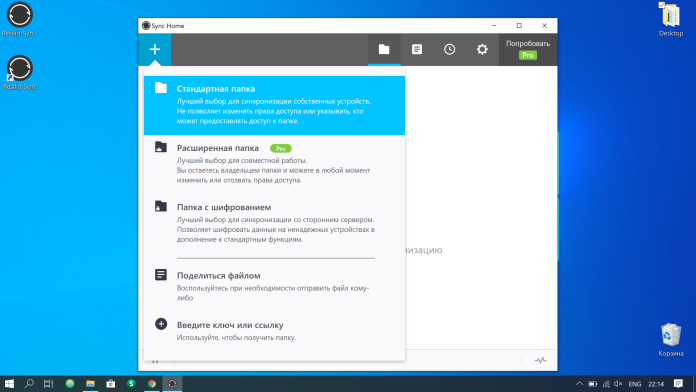696x392 pixels.
Task: Click the plus add-folder button
Action: coord(154,49)
